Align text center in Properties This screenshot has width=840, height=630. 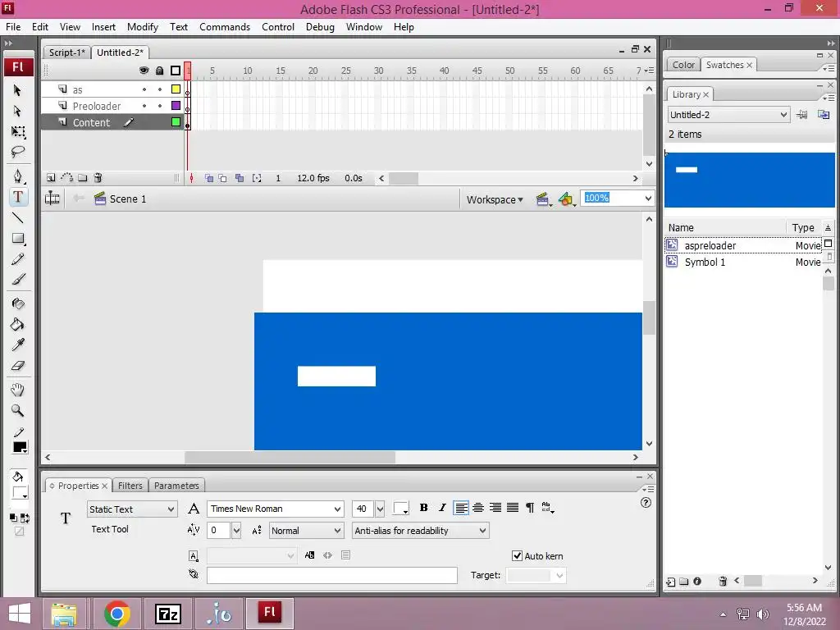pyautogui.click(x=478, y=508)
